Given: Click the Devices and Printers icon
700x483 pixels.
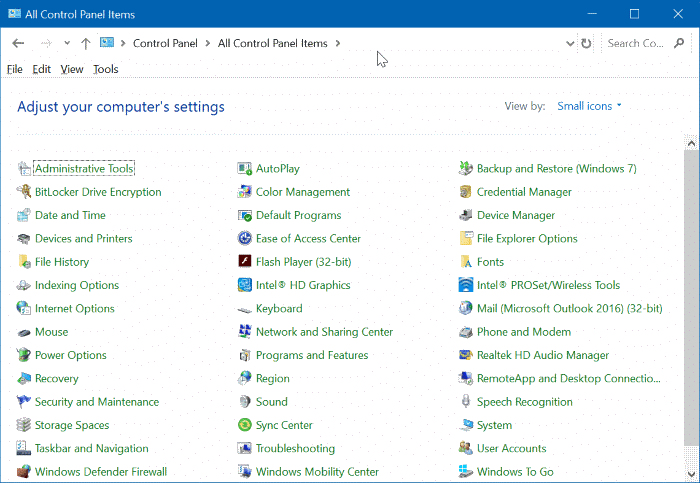Looking at the screenshot, I should pos(24,238).
